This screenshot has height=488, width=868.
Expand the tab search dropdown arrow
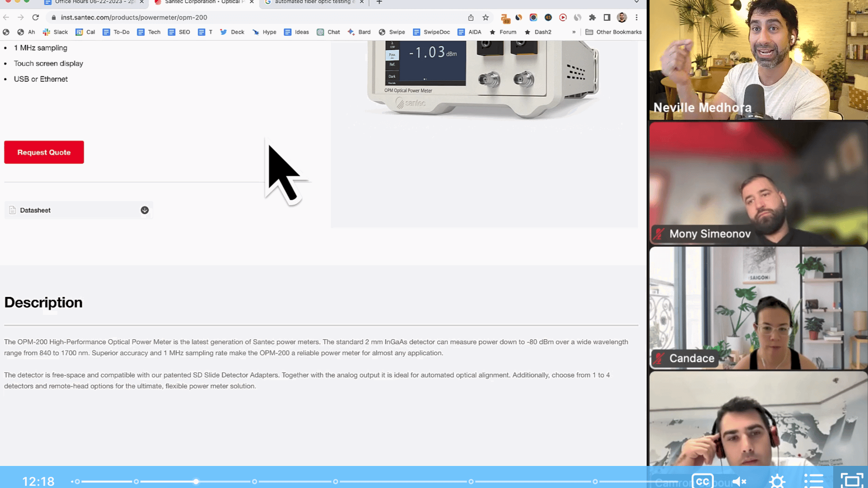pos(637,2)
